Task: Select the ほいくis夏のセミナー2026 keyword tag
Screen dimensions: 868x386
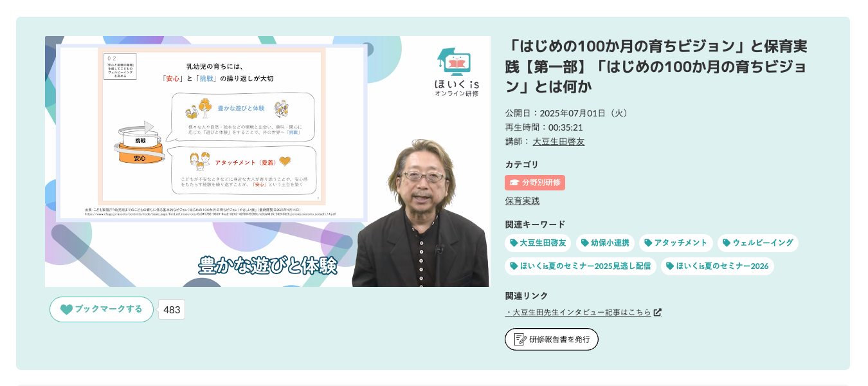Action: (717, 266)
